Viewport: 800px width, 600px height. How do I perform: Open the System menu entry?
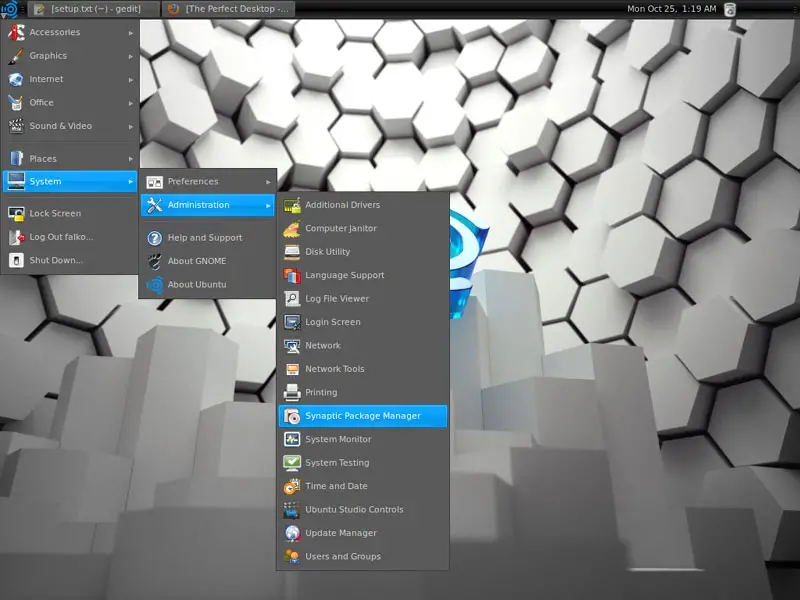[70, 181]
